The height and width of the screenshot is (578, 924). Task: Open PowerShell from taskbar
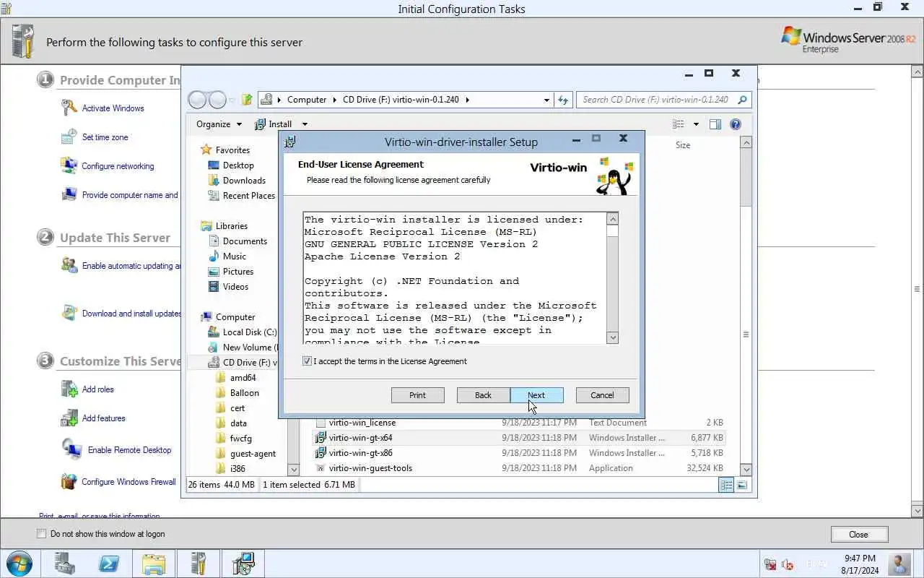109,563
